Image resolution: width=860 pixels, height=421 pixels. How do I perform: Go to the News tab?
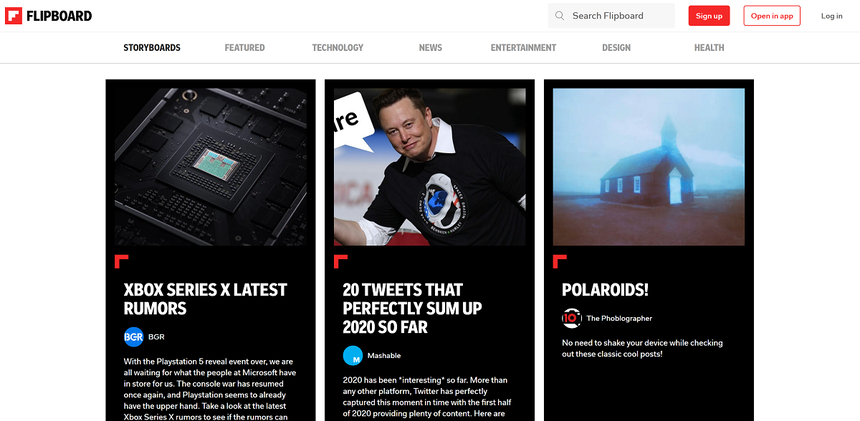431,48
